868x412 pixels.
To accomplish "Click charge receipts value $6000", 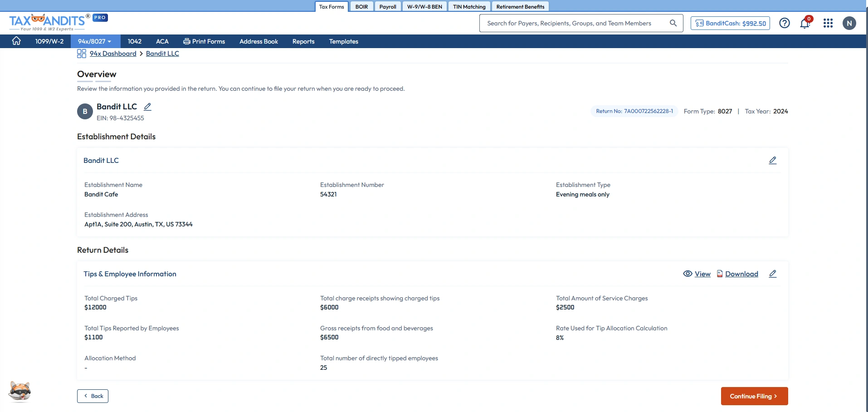I will click(329, 307).
